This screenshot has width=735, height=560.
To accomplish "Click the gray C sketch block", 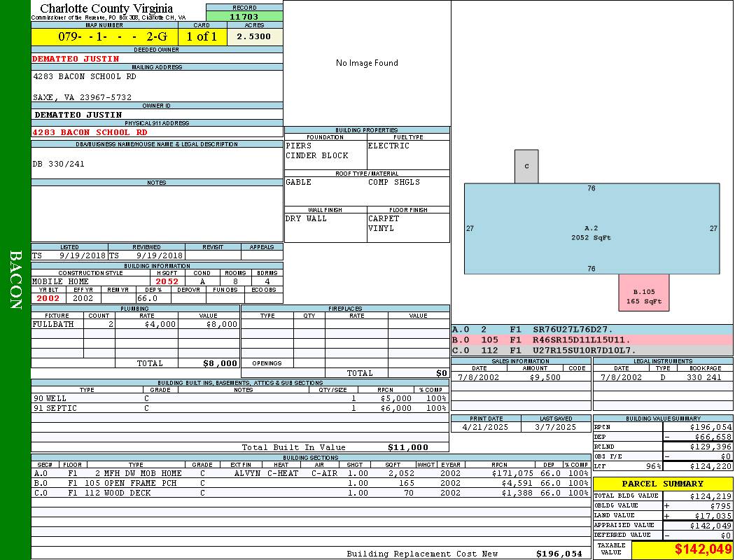I will [526, 167].
